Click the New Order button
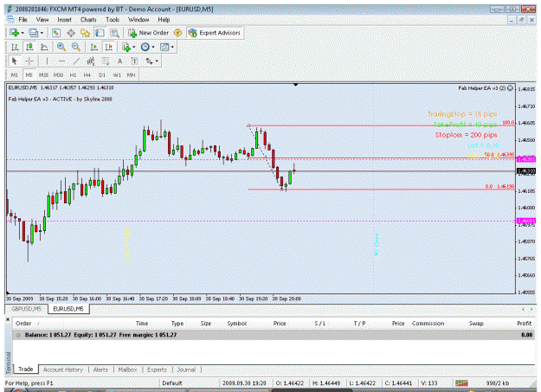The image size is (541, 392). (149, 33)
